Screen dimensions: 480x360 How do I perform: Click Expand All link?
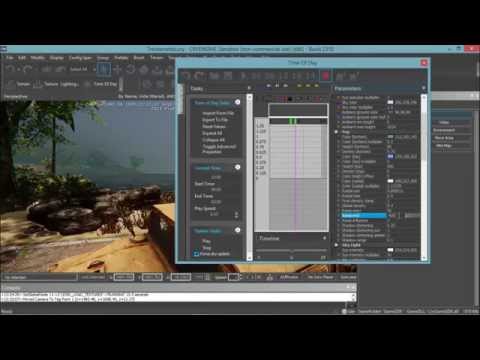tap(212, 133)
